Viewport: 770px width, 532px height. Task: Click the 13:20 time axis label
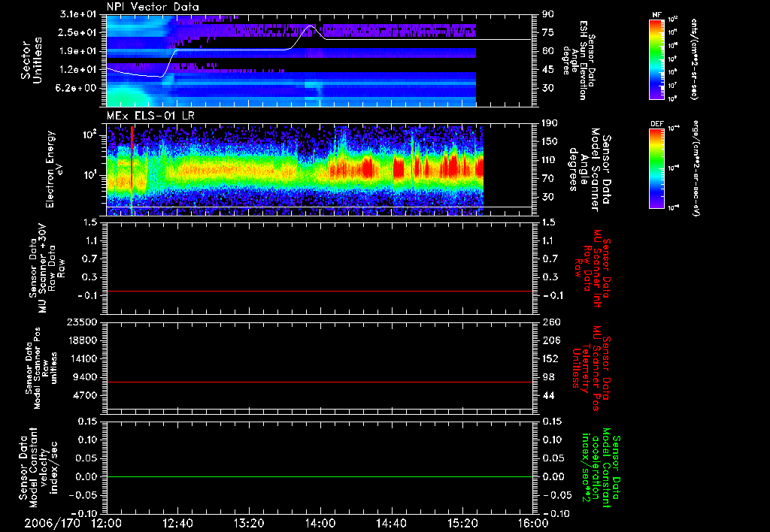click(249, 523)
